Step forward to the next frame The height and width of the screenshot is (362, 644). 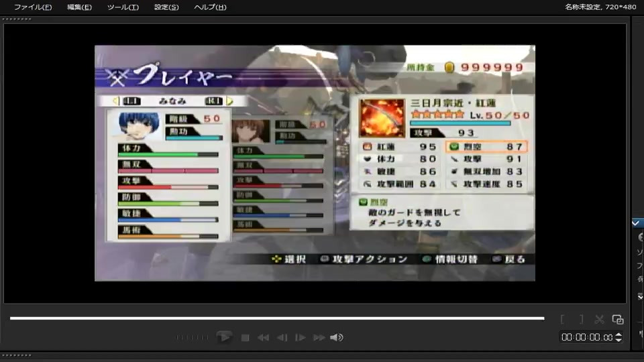click(x=301, y=338)
